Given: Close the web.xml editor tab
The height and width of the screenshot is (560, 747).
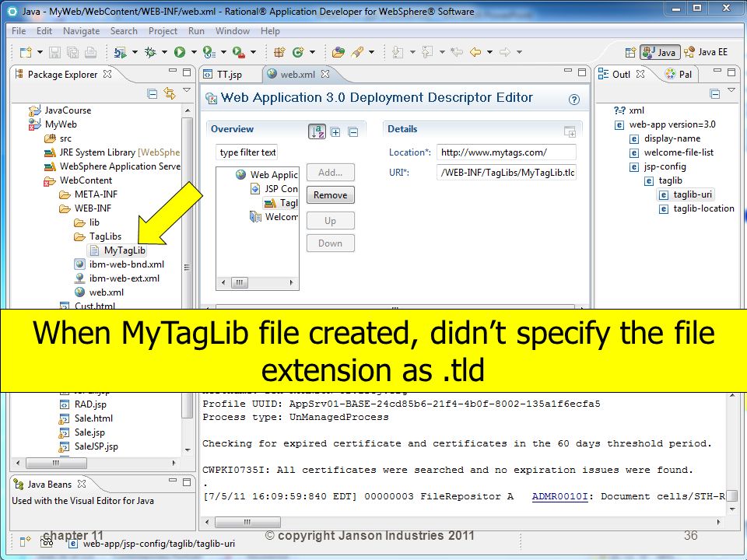Looking at the screenshot, I should coord(325,75).
